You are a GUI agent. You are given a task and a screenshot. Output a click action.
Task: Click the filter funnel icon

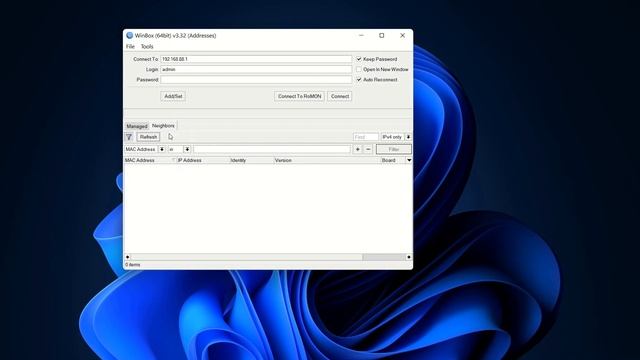pos(129,137)
